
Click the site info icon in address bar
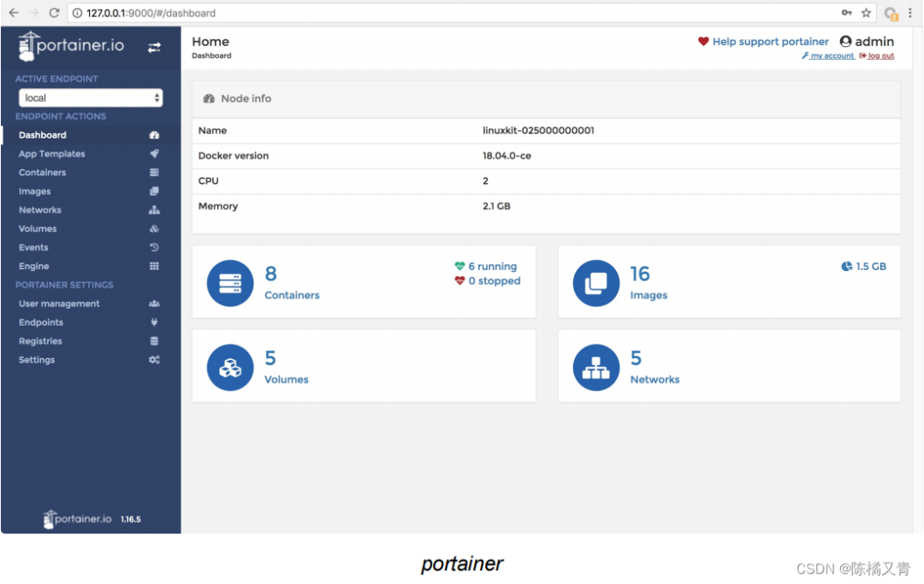pos(77,13)
